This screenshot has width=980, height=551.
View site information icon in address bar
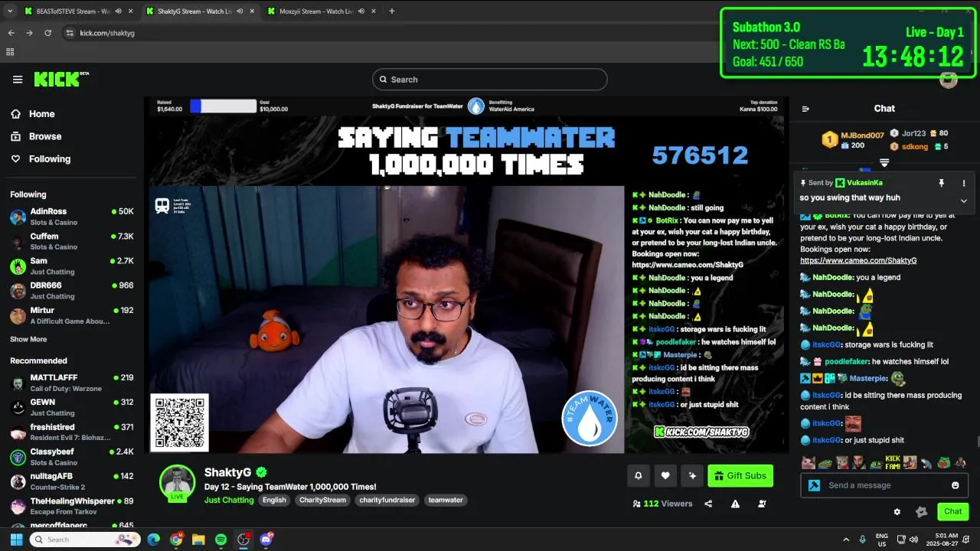tap(70, 33)
